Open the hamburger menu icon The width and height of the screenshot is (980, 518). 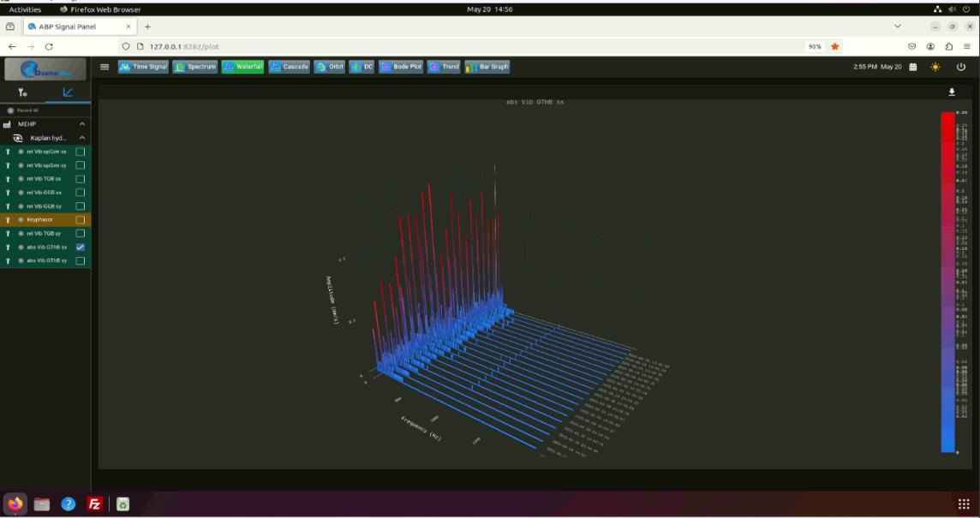tap(105, 67)
